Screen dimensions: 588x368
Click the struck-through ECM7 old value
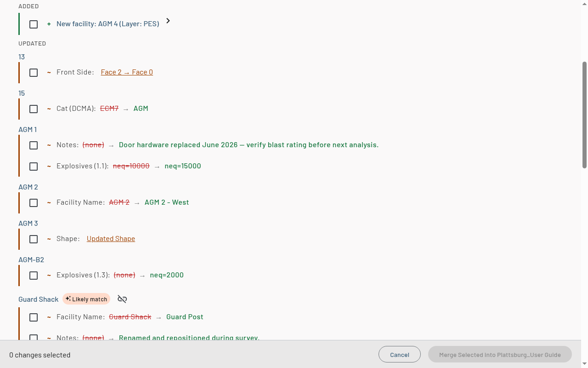109,109
